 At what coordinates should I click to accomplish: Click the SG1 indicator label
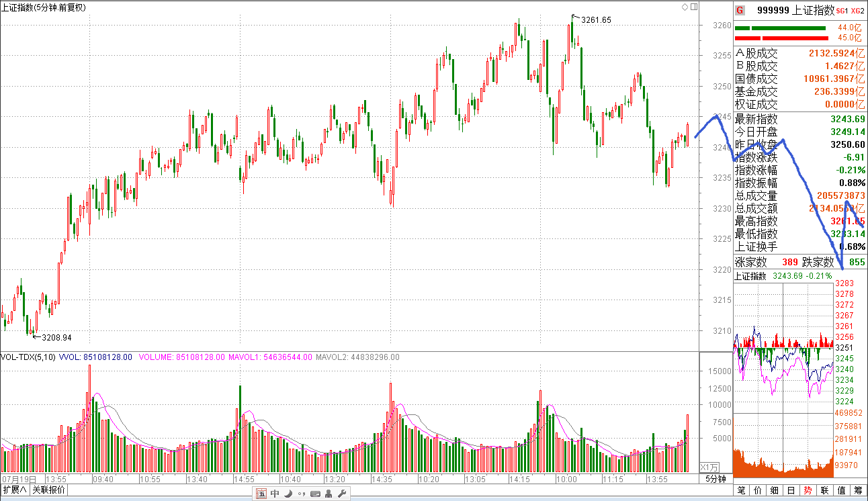point(842,11)
